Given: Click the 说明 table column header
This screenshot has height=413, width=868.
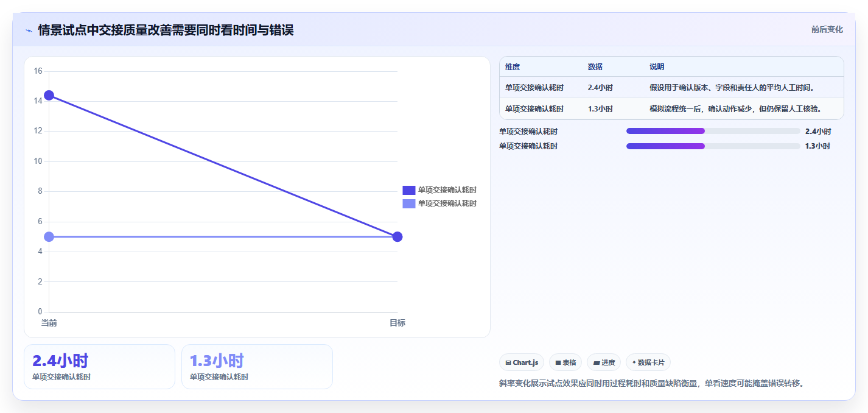Looking at the screenshot, I should point(657,67).
